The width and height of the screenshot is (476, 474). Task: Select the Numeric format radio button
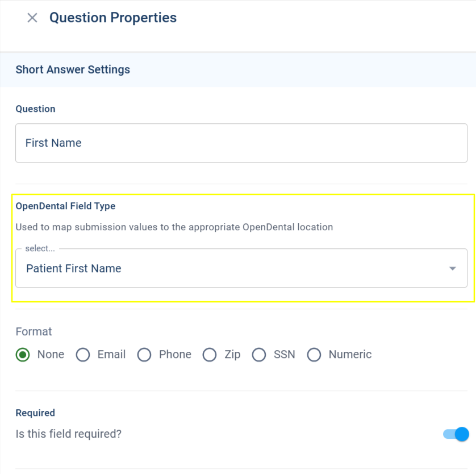[314, 354]
